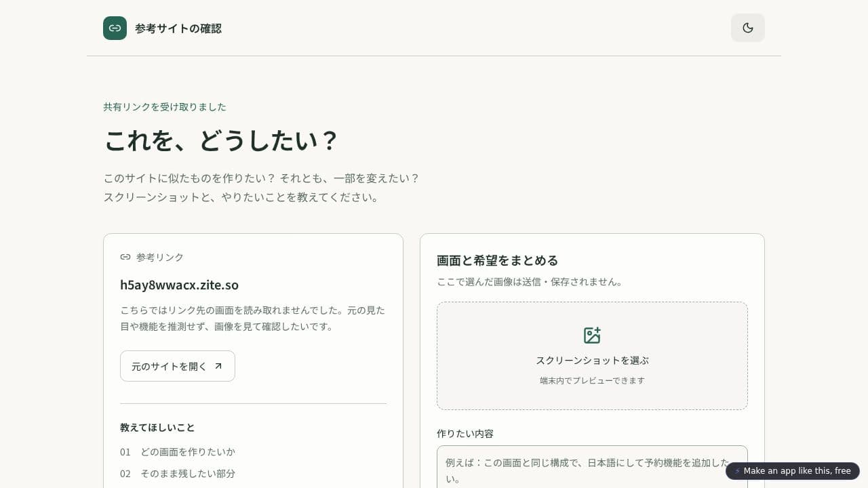Toggle dark mode with moon icon

[x=748, y=28]
